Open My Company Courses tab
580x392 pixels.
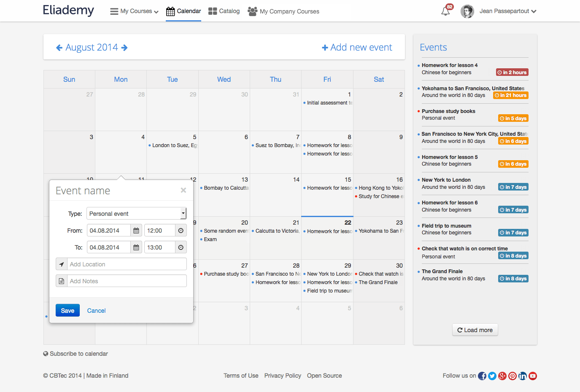tap(283, 11)
